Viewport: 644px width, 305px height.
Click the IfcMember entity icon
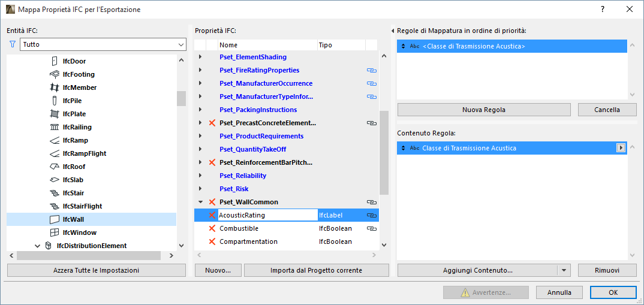pyautogui.click(x=54, y=87)
